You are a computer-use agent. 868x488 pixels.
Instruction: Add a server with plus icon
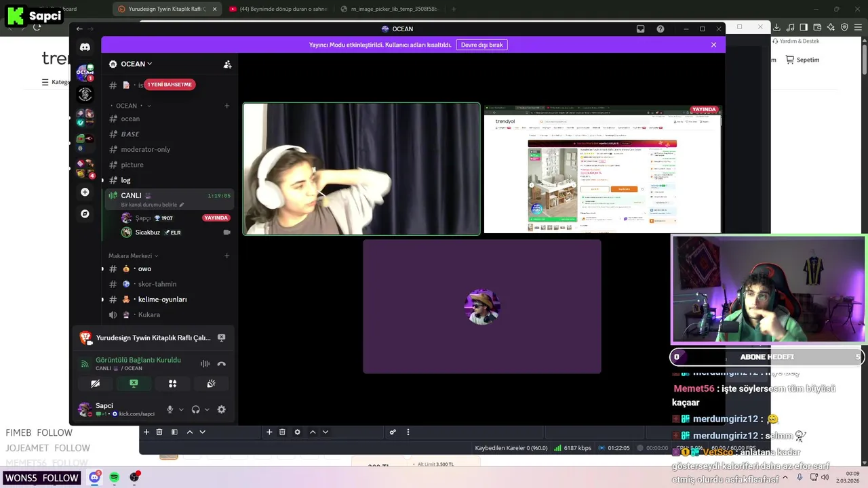coord(85,192)
